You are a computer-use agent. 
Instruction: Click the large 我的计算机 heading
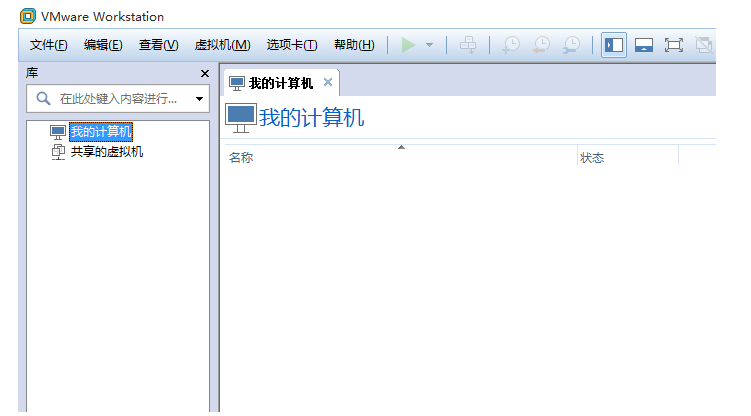click(x=311, y=117)
